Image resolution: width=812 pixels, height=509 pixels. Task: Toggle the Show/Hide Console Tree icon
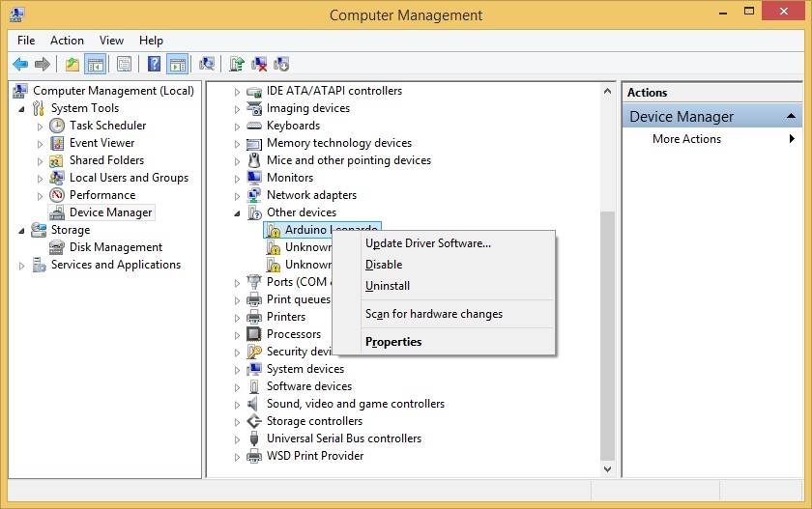(x=96, y=65)
